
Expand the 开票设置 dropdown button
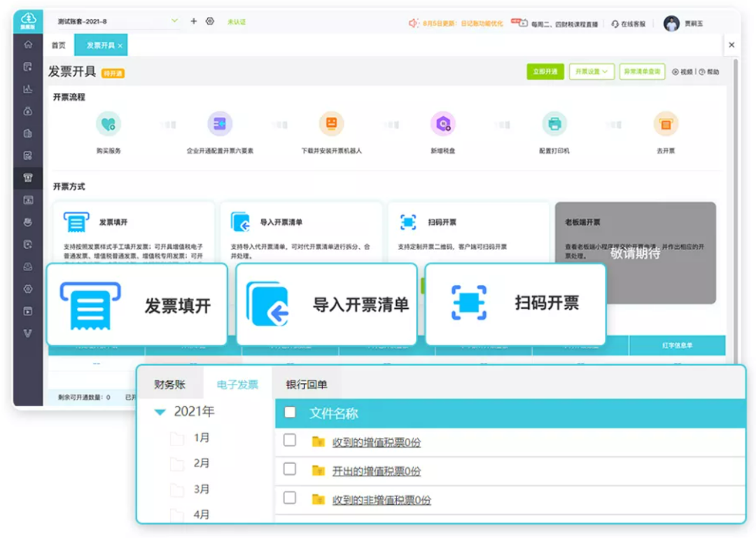click(x=591, y=71)
